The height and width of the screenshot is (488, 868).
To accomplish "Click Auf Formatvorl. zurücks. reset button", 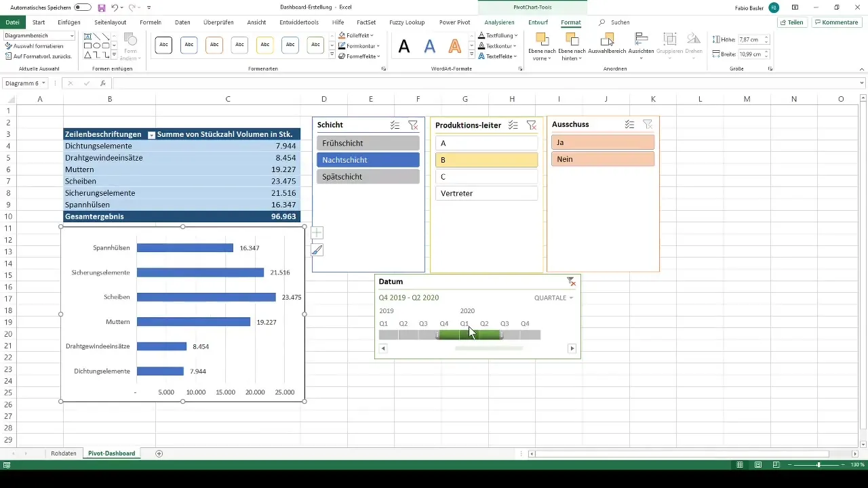I will (x=39, y=56).
